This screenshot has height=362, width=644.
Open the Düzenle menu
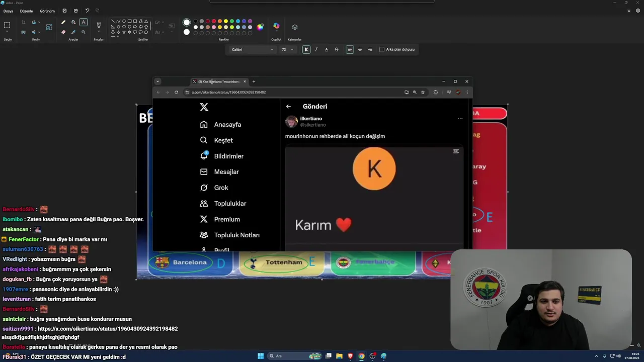26,11
